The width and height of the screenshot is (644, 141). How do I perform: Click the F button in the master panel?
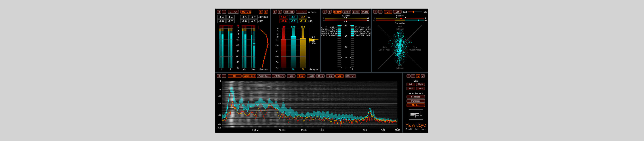coord(413,76)
